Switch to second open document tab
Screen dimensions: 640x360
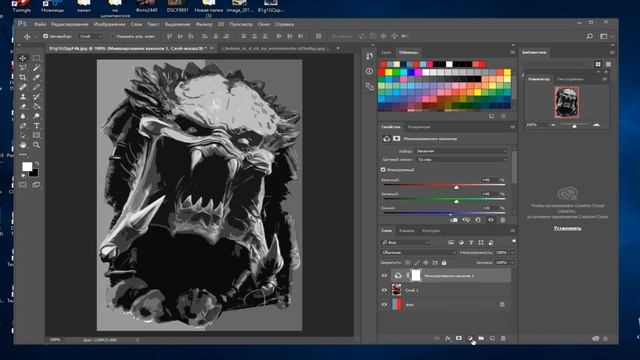276,48
